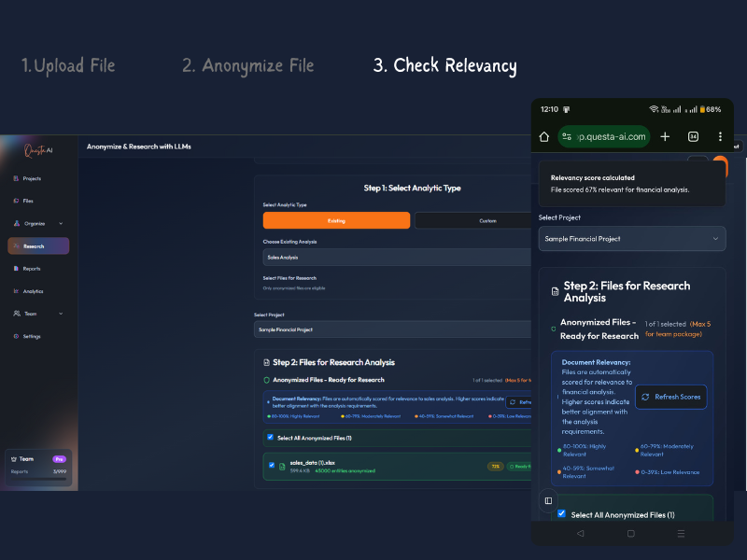Expand the Organize menu chevron

[x=61, y=223]
